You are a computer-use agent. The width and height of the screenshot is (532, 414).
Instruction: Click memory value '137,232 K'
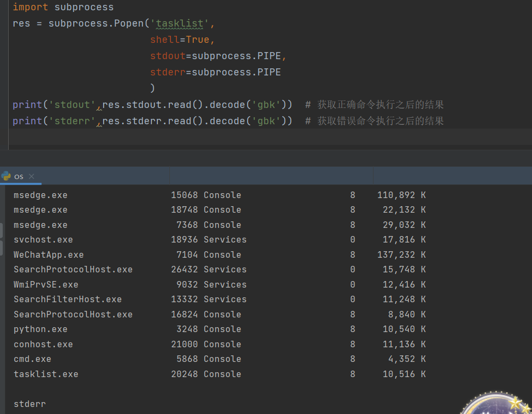click(x=401, y=255)
